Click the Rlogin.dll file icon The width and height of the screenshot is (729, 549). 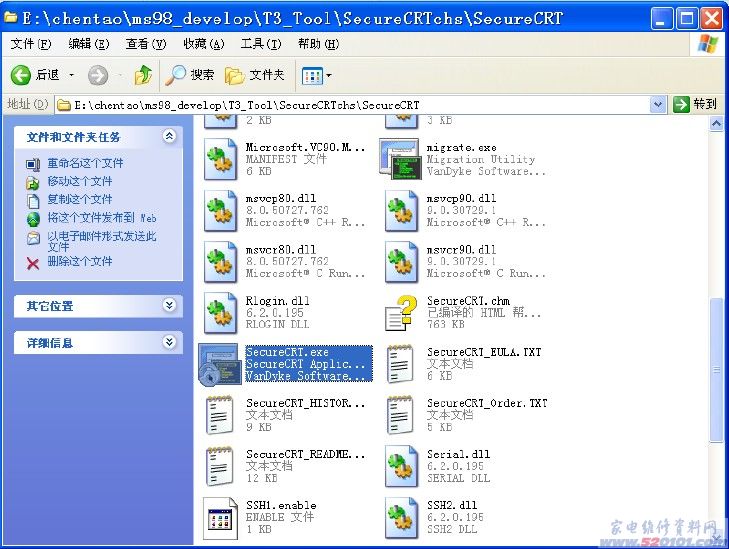click(219, 312)
